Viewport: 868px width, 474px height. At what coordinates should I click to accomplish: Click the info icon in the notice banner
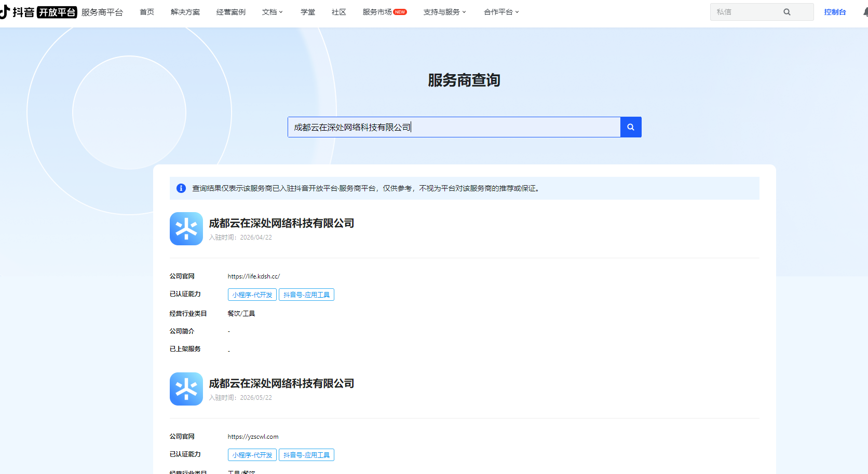[181, 188]
